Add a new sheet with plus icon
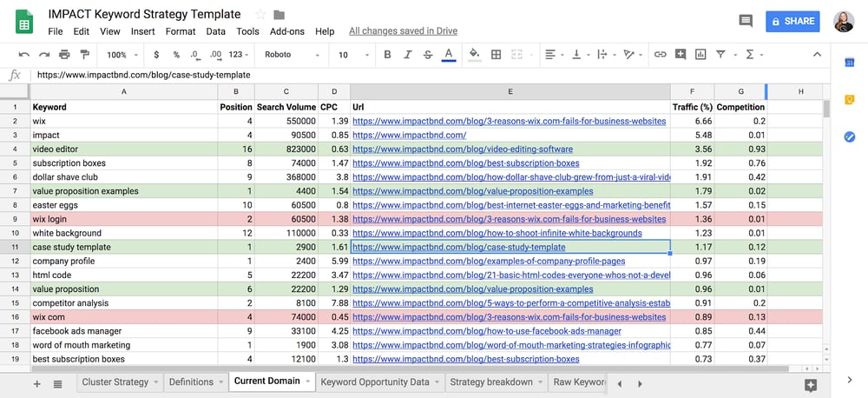868x398 pixels. (37, 383)
